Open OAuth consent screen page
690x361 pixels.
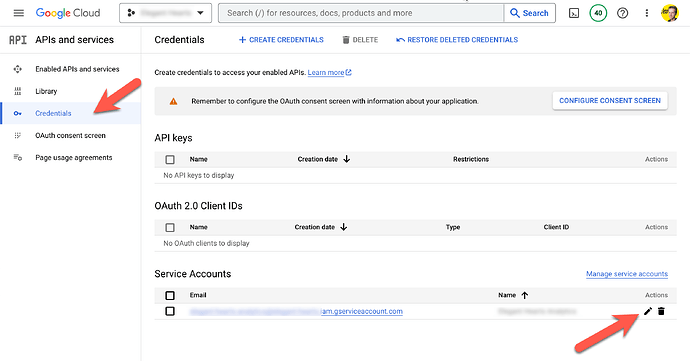point(70,136)
